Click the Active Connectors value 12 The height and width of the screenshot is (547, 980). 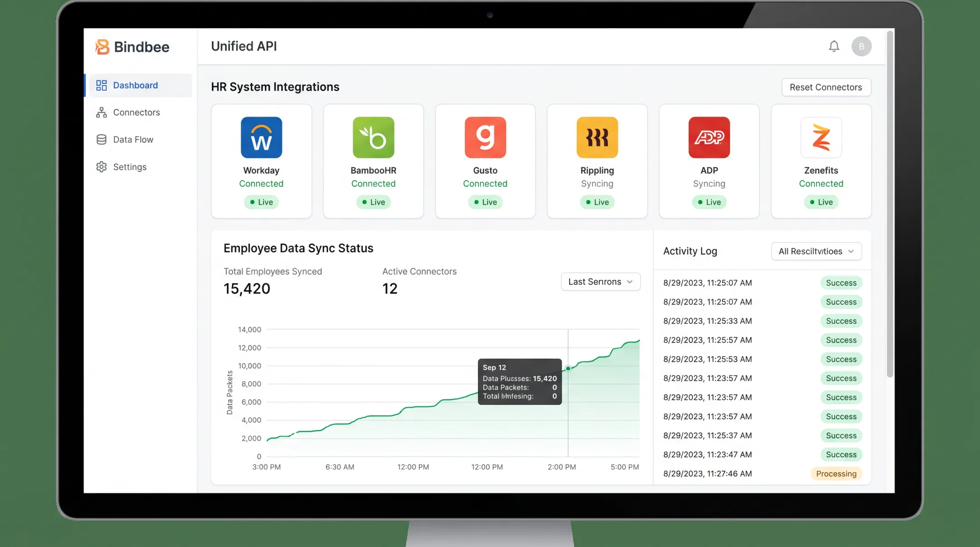pos(390,288)
